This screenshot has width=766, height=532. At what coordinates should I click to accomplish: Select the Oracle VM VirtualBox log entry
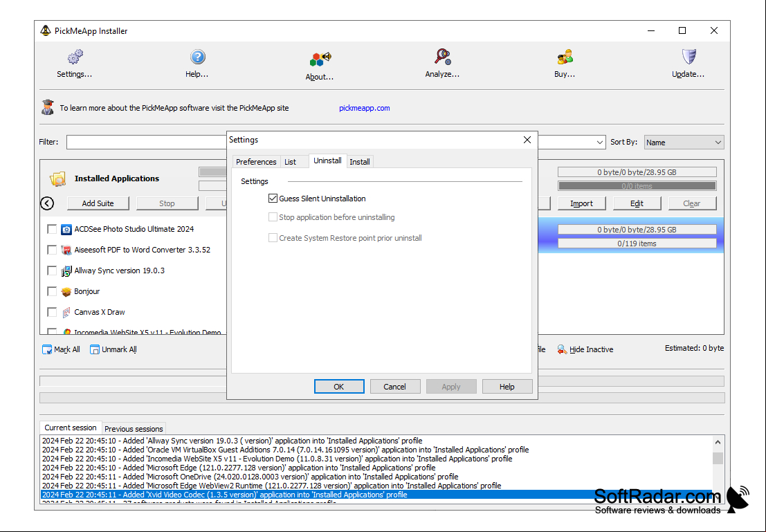pyautogui.click(x=376, y=450)
